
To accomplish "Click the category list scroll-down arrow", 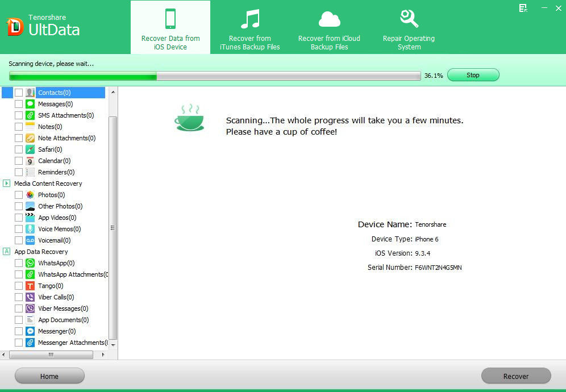I will (113, 345).
